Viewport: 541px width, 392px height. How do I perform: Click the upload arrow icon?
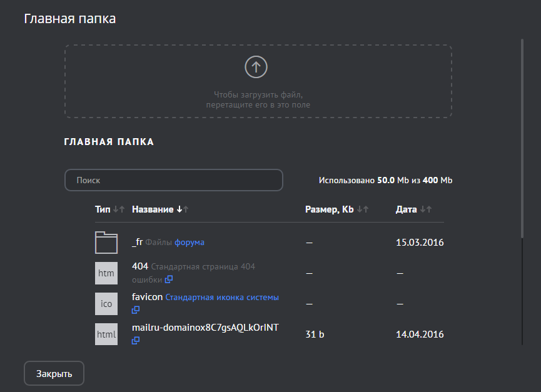256,67
